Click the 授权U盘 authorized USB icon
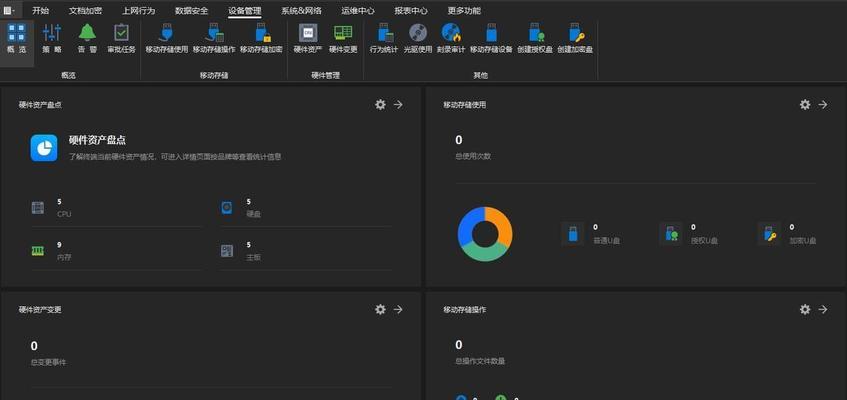The image size is (847, 400). point(671,234)
